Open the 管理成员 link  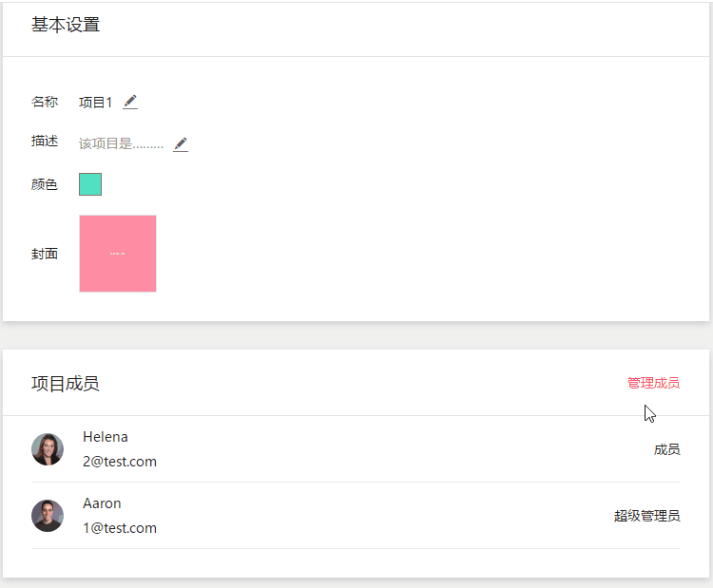pyautogui.click(x=653, y=383)
